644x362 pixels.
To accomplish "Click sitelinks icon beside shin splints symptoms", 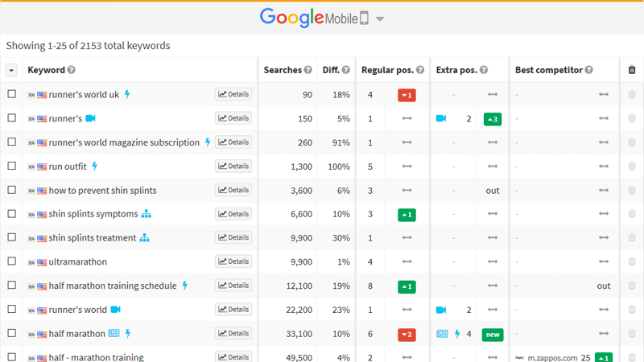I will pos(147,214).
